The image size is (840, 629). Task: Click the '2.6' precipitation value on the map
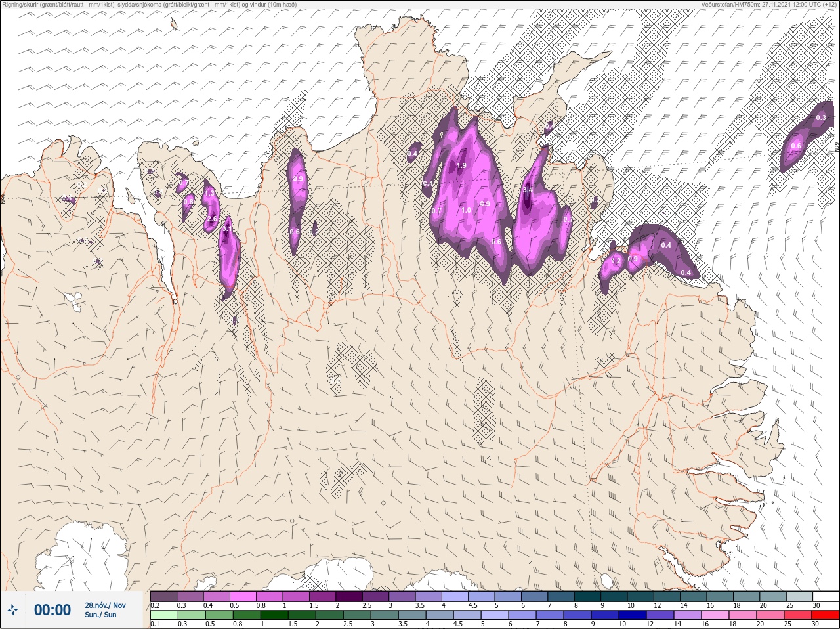(x=212, y=219)
